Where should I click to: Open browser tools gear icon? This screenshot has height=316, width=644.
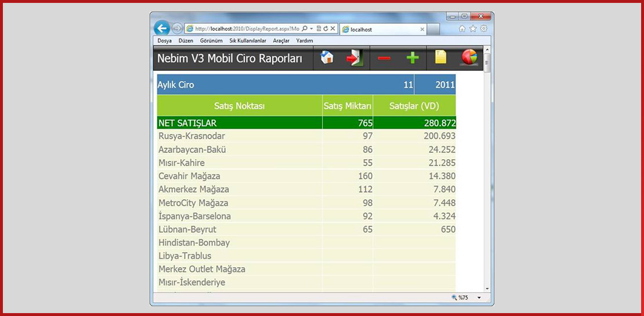484,28
